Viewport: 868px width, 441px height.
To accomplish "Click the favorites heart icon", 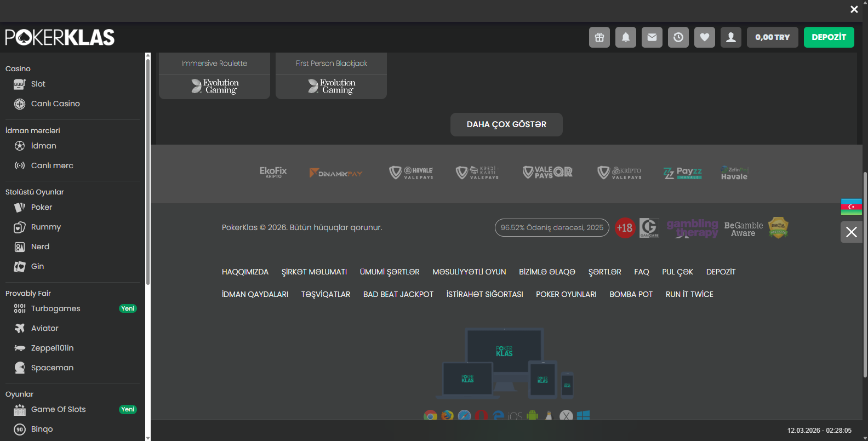I will (704, 37).
